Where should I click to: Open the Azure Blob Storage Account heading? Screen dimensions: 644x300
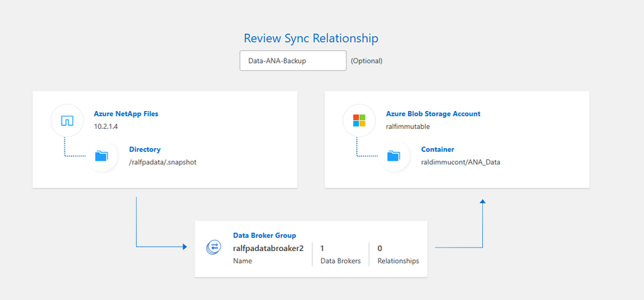[x=433, y=114]
